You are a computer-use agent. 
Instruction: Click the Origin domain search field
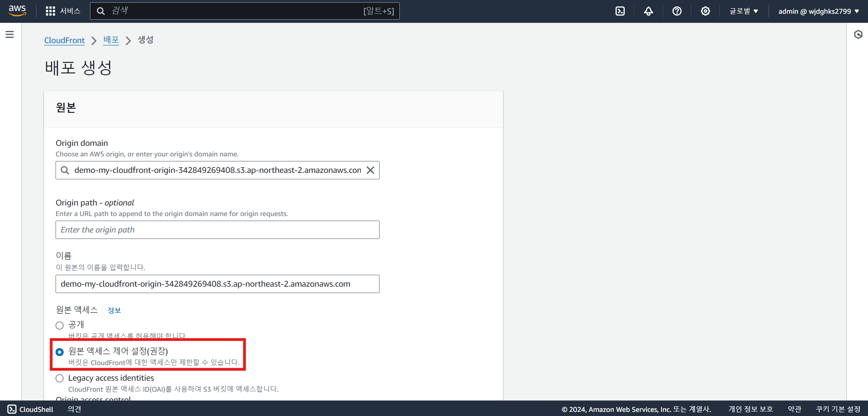[x=218, y=170]
